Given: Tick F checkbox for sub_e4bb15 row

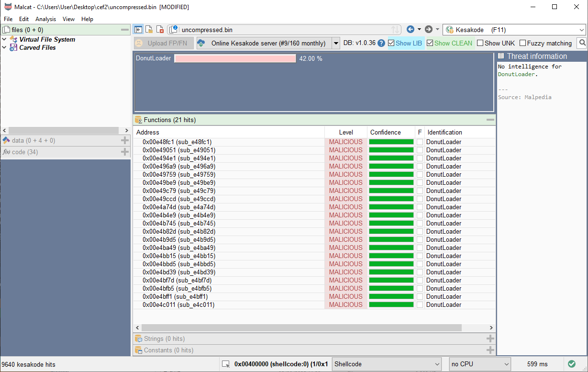Looking at the screenshot, I should [x=420, y=256].
